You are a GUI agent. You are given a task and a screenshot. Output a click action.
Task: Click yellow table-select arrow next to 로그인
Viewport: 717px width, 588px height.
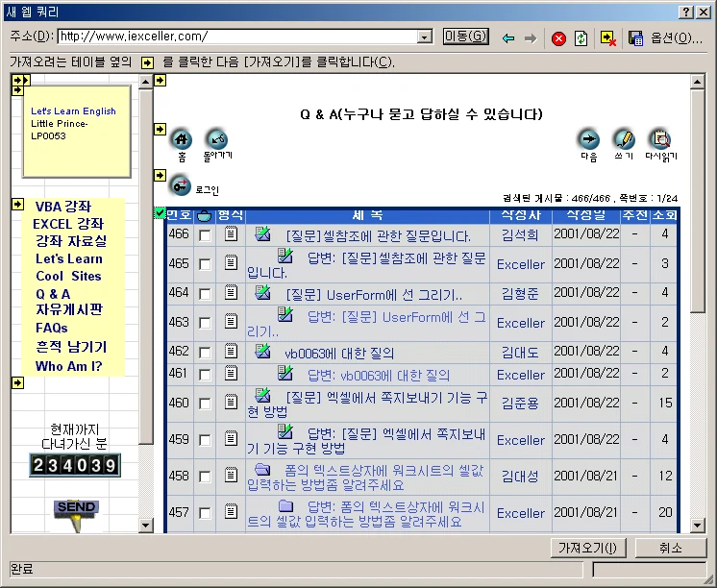(160, 175)
